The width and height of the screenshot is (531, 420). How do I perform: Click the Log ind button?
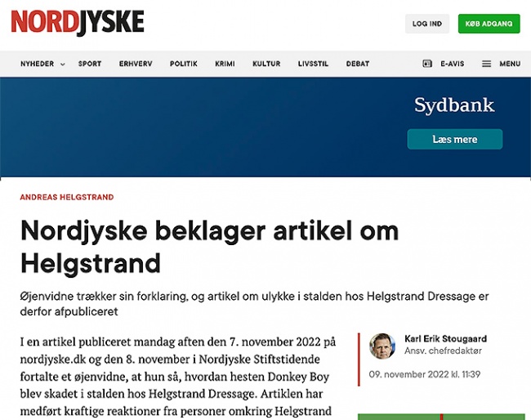coord(426,24)
